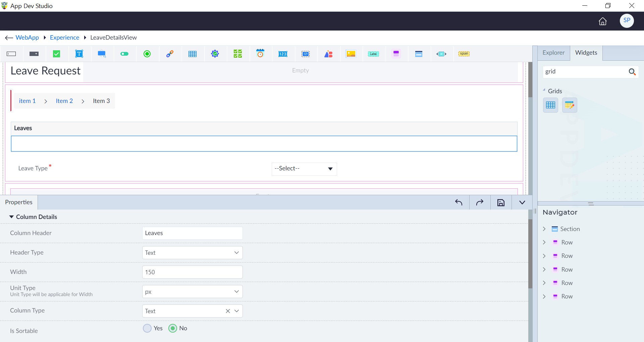
Task: Set Is Sortable to No
Action: pyautogui.click(x=173, y=328)
